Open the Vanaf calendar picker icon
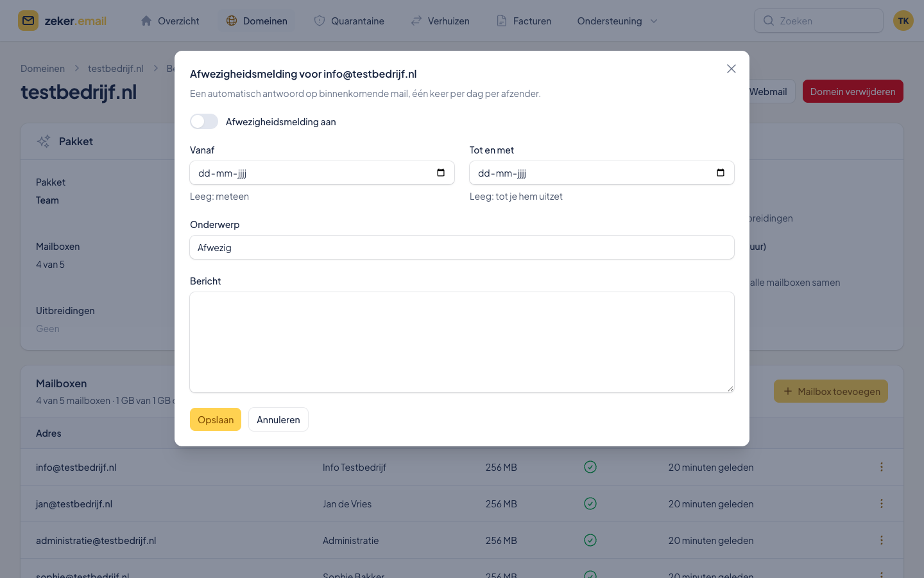The image size is (924, 578). tap(441, 173)
